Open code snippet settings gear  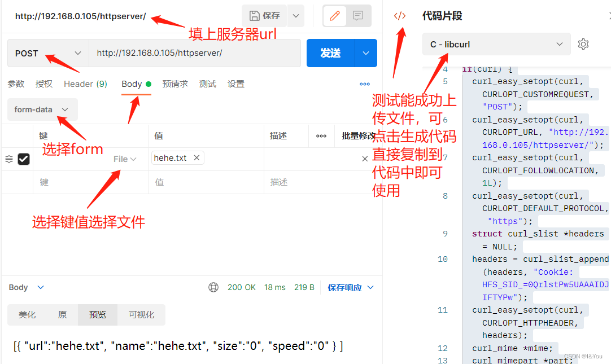[583, 44]
